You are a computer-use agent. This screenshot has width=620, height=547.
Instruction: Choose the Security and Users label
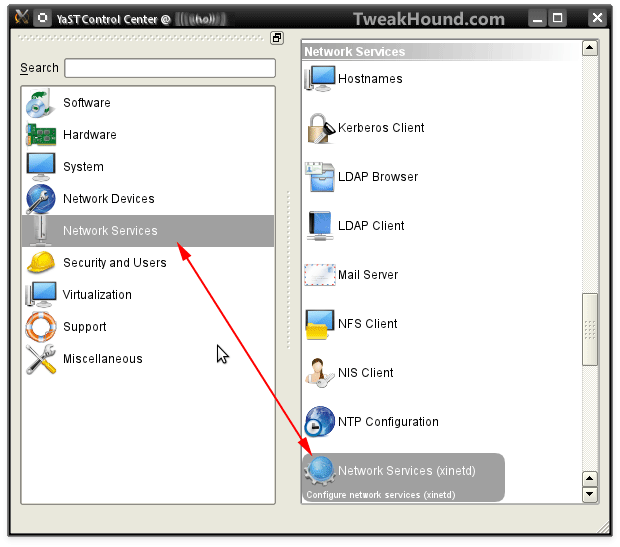coord(115,263)
